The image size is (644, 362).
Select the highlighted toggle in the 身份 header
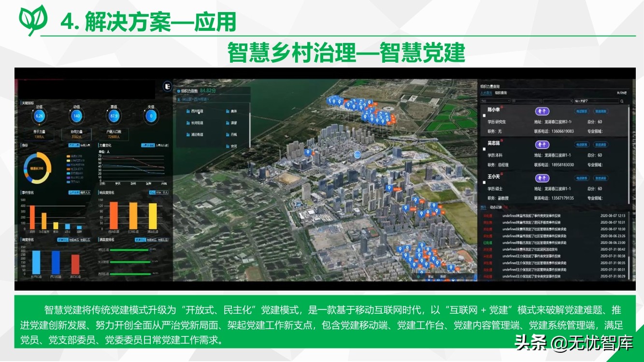point(74,145)
